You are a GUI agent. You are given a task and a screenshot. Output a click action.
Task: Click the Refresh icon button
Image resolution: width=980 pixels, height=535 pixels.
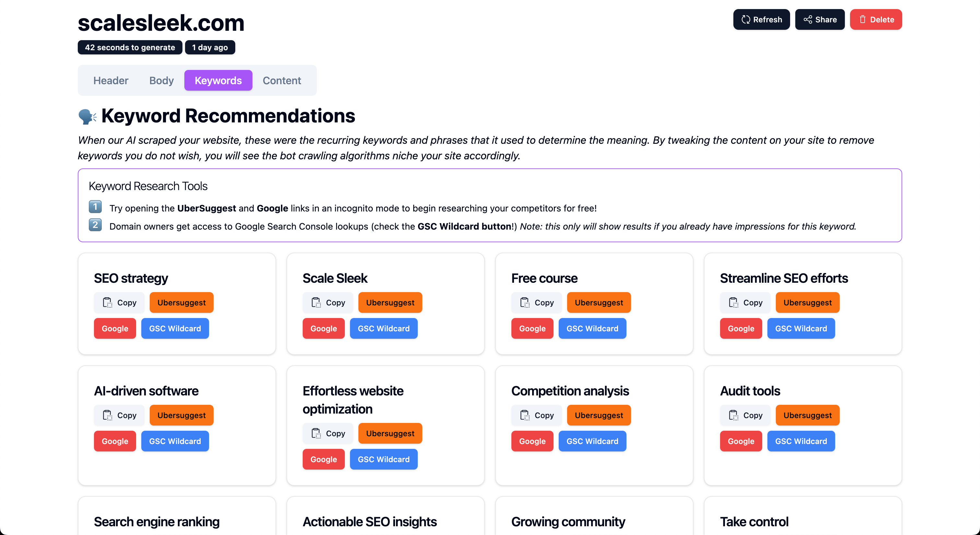746,19
